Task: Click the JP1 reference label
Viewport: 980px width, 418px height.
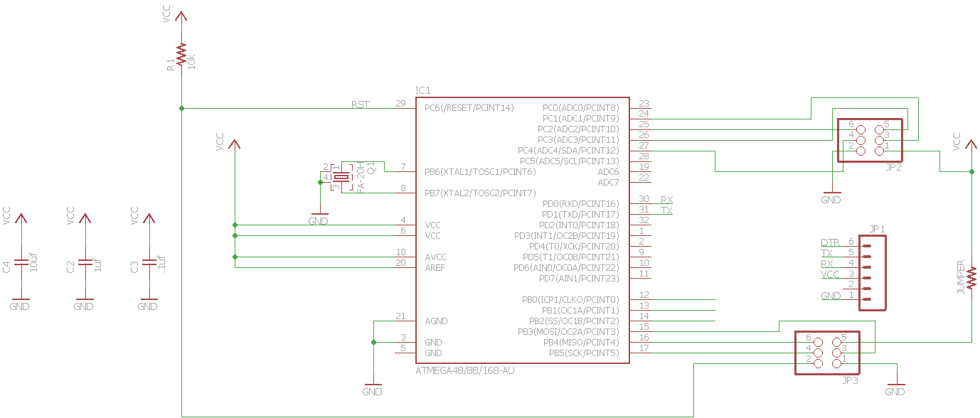Action: [877, 230]
